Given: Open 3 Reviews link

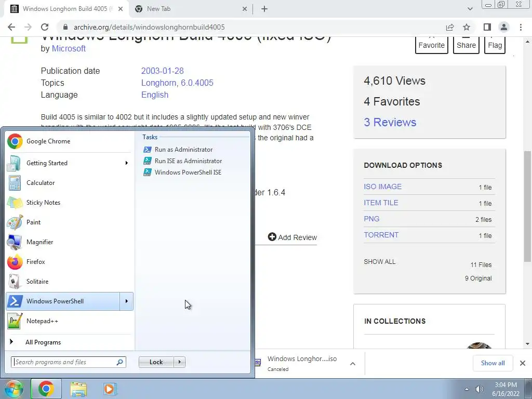Looking at the screenshot, I should 390,122.
